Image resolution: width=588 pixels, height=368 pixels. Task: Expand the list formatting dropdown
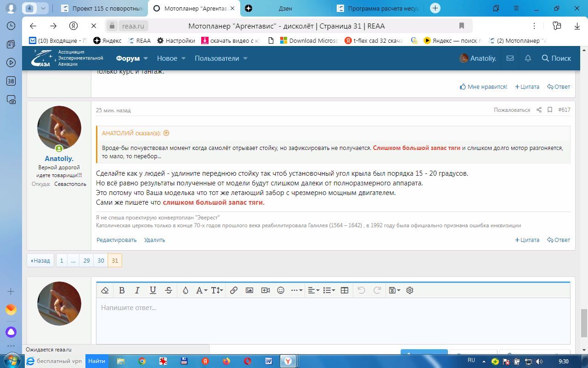click(x=329, y=290)
